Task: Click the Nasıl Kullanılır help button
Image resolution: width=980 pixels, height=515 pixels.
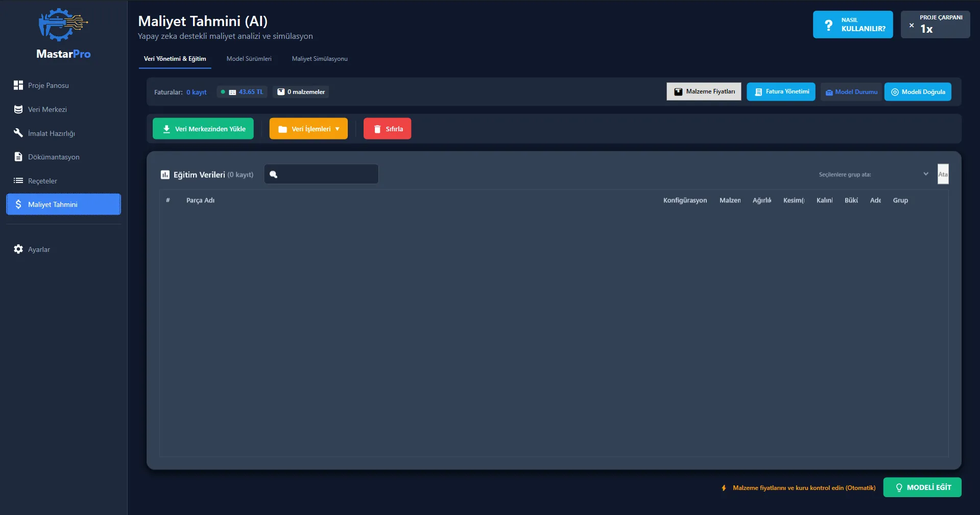Action: click(852, 25)
